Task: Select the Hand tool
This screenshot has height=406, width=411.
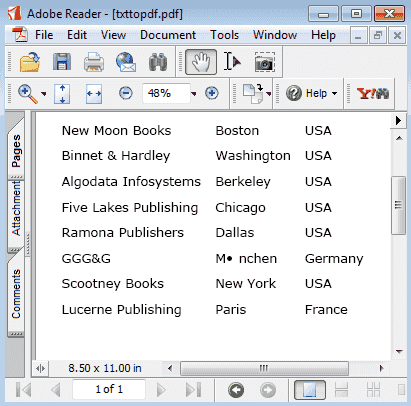Action: (201, 62)
